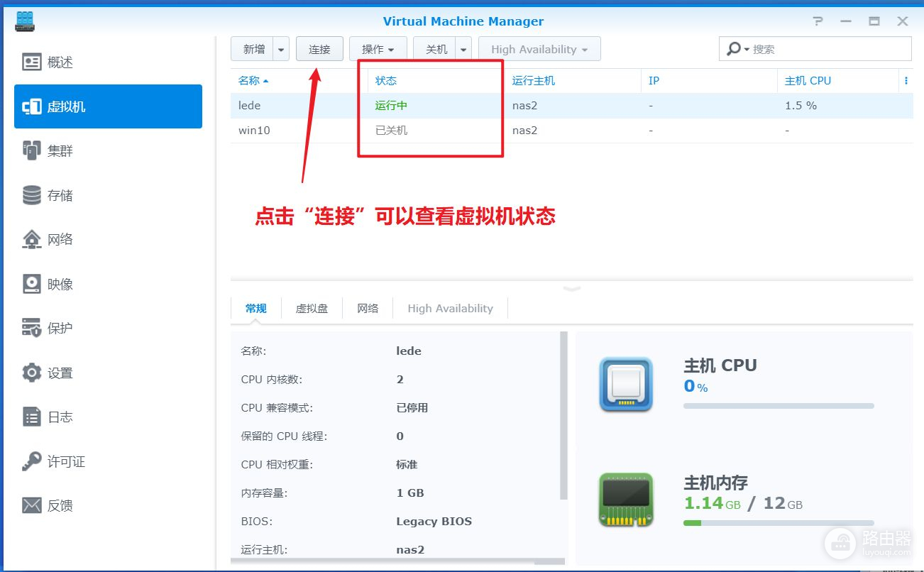
Task: Switch to the 虚拟盘 tab
Action: (312, 309)
